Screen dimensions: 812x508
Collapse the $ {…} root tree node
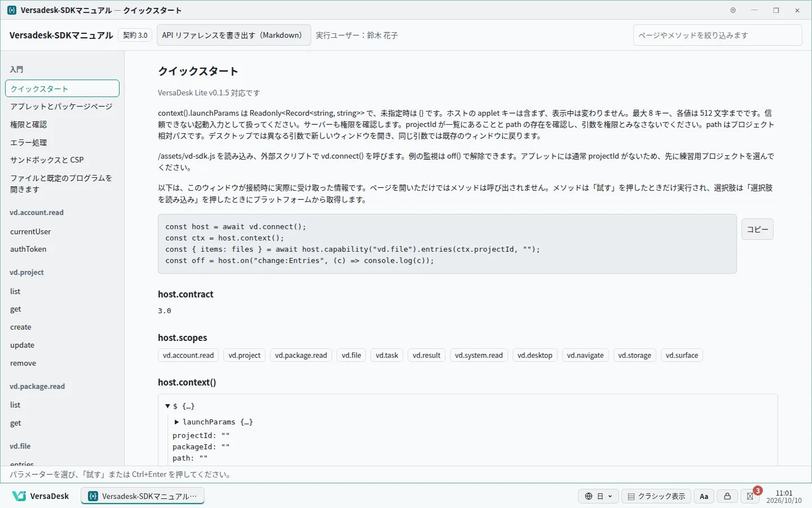pyautogui.click(x=168, y=406)
